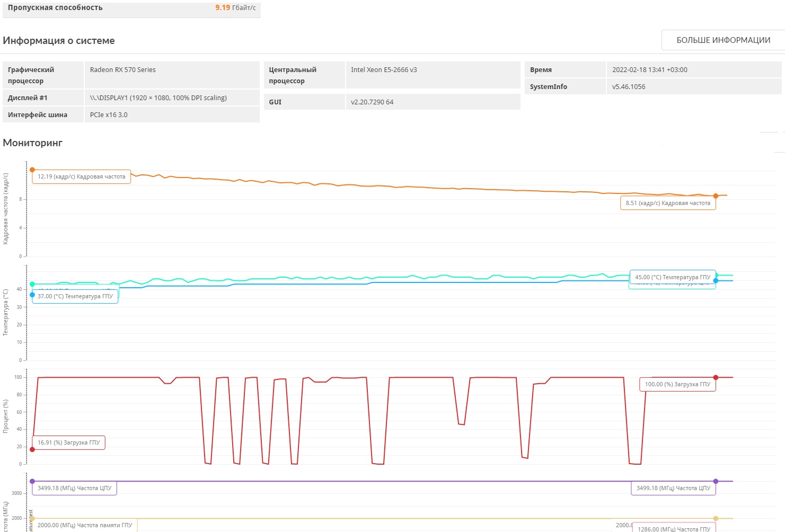Click the '9.19 Гбайт/с' bandwidth value
This screenshot has width=785, height=532.
[235, 8]
